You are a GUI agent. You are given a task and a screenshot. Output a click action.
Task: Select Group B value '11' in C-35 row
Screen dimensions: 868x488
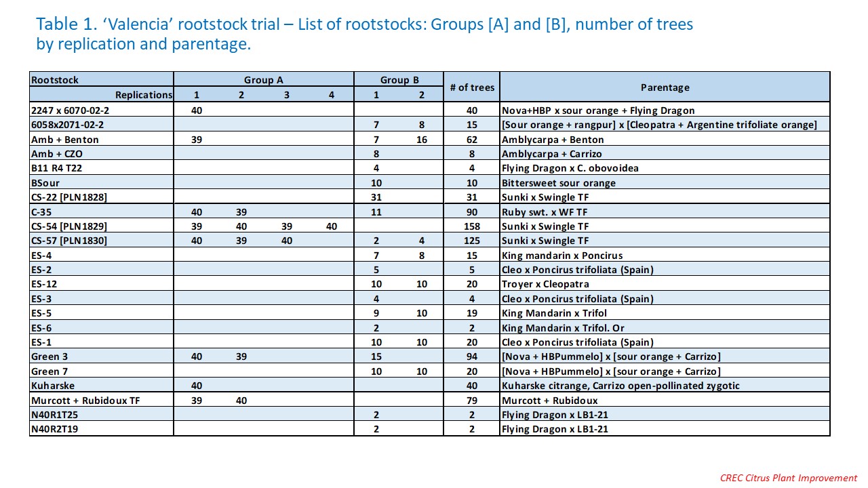tap(376, 211)
